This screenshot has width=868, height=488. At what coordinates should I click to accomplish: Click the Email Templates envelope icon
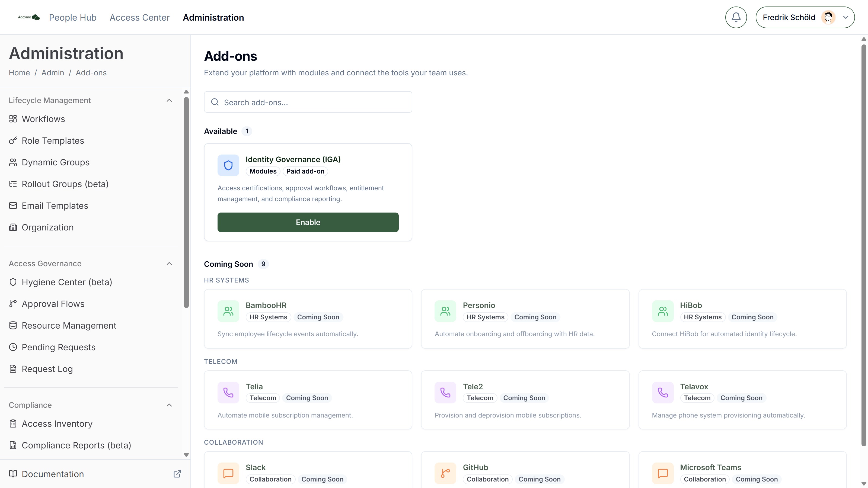13,206
